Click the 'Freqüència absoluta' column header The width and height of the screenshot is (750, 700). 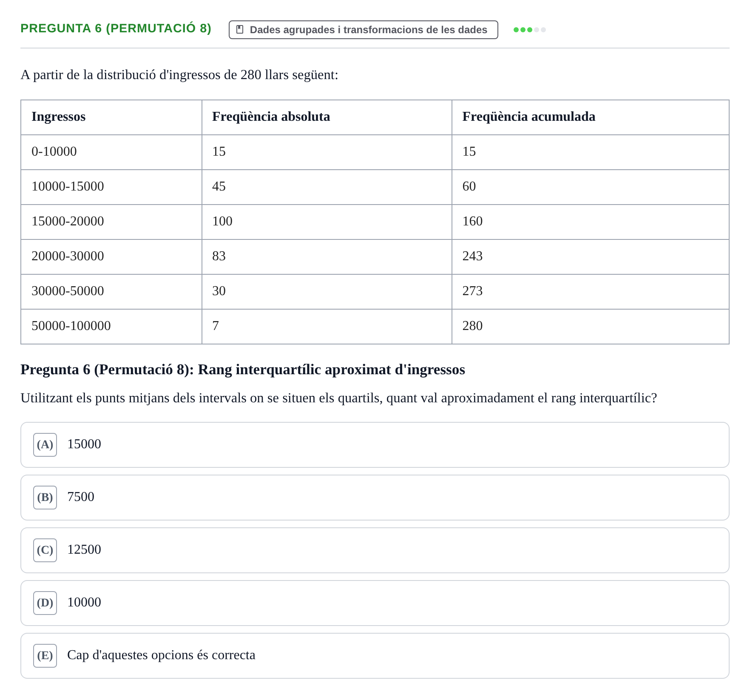coord(327,117)
